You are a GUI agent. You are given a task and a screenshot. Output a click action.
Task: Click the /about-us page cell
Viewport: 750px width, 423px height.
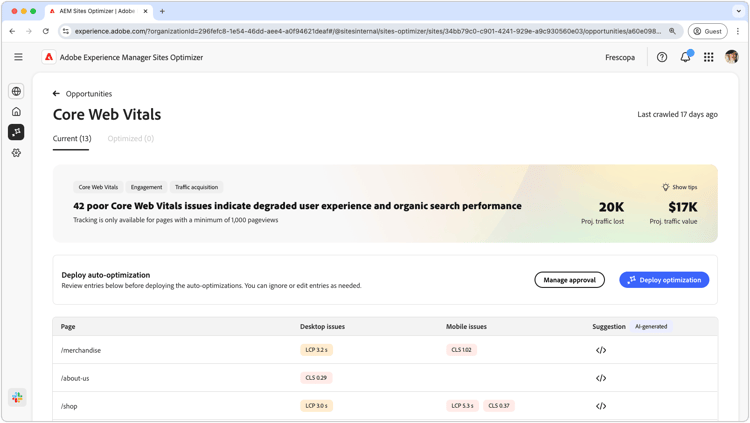[75, 378]
